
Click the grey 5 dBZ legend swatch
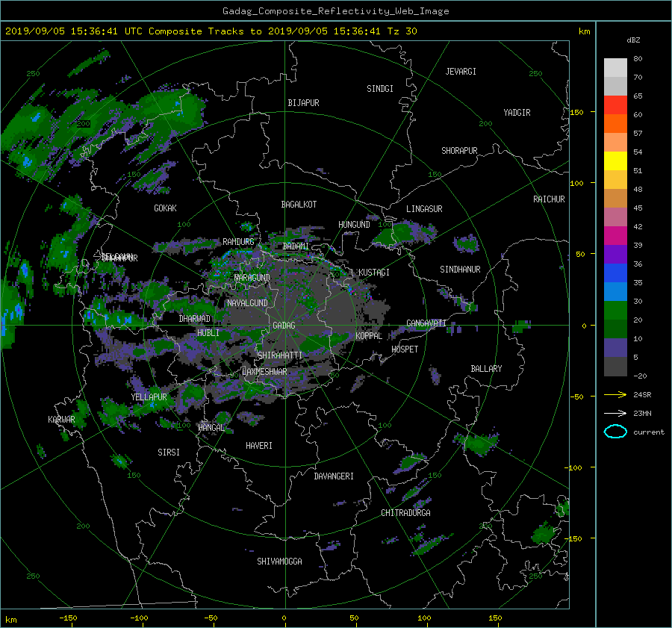(615, 367)
